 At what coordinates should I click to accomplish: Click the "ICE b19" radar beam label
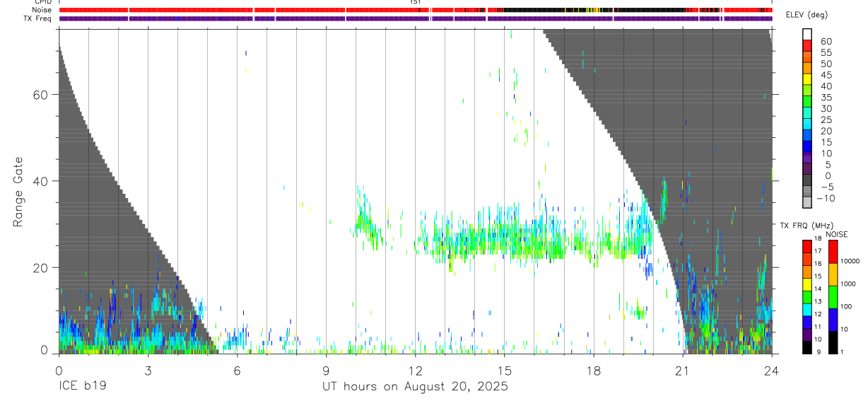[x=84, y=386]
